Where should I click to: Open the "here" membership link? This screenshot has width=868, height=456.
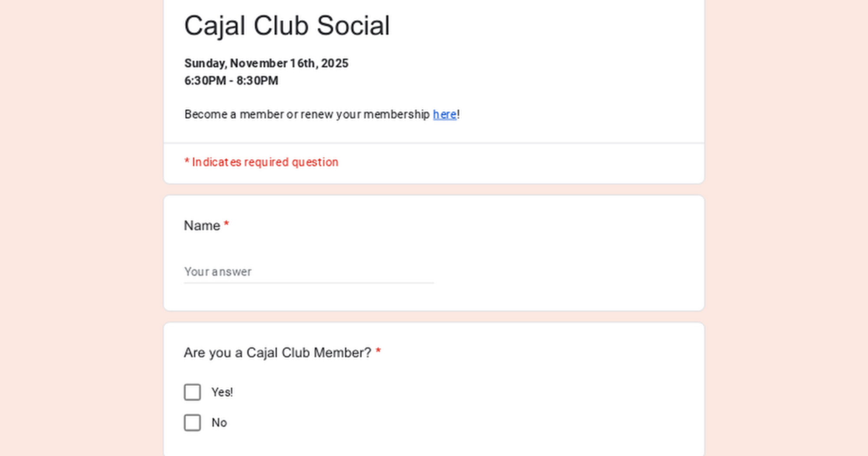coord(444,114)
